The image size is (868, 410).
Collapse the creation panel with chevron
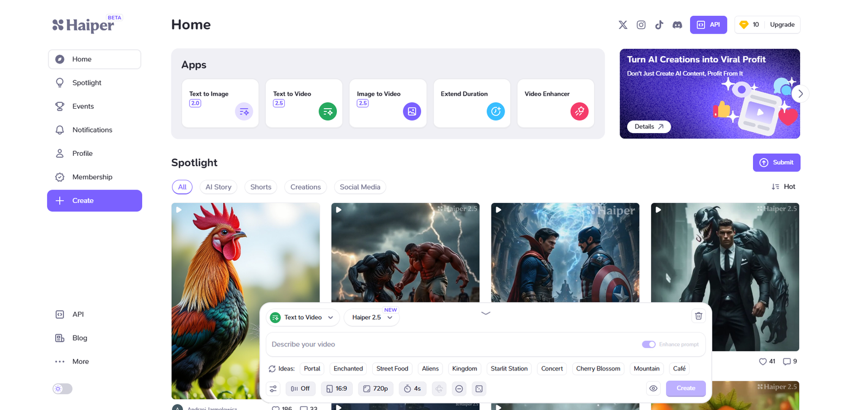(x=486, y=313)
